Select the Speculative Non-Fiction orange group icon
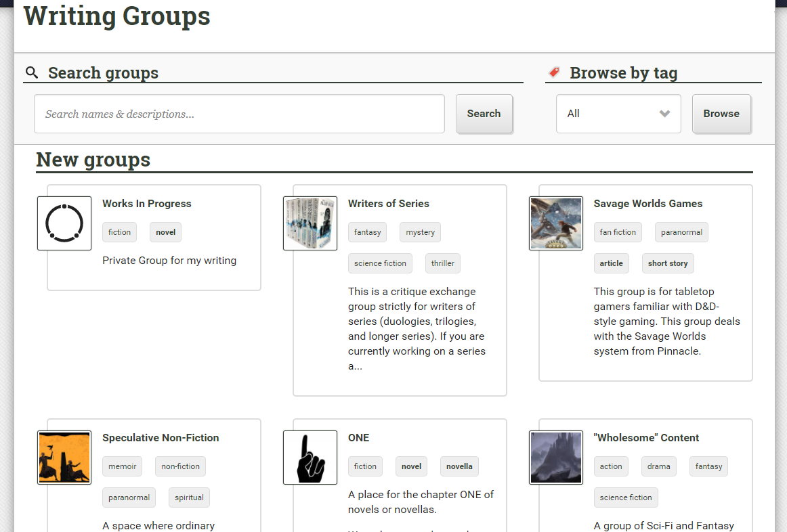Image resolution: width=787 pixels, height=532 pixels. (x=64, y=458)
